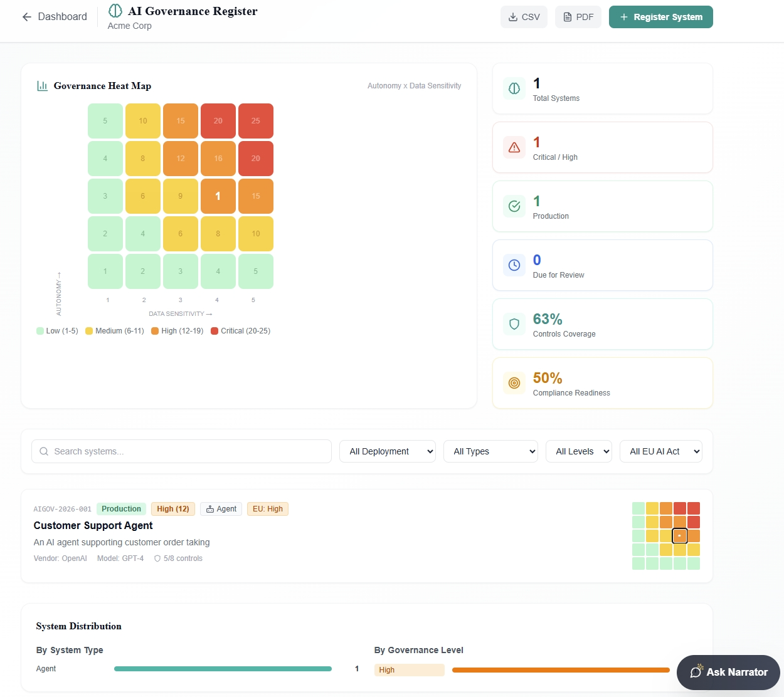Click the Controls Coverage shield icon
The height and width of the screenshot is (697, 784).
click(x=514, y=324)
